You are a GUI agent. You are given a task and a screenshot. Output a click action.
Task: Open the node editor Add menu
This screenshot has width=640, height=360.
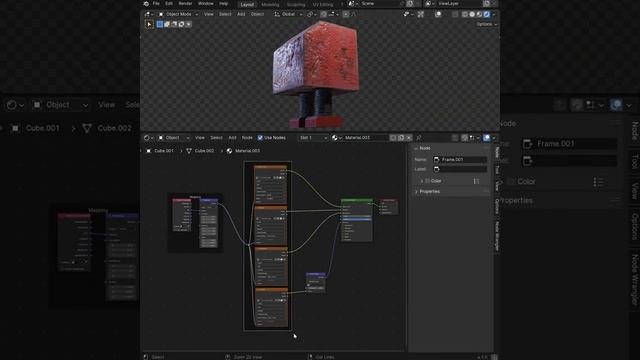pos(232,138)
